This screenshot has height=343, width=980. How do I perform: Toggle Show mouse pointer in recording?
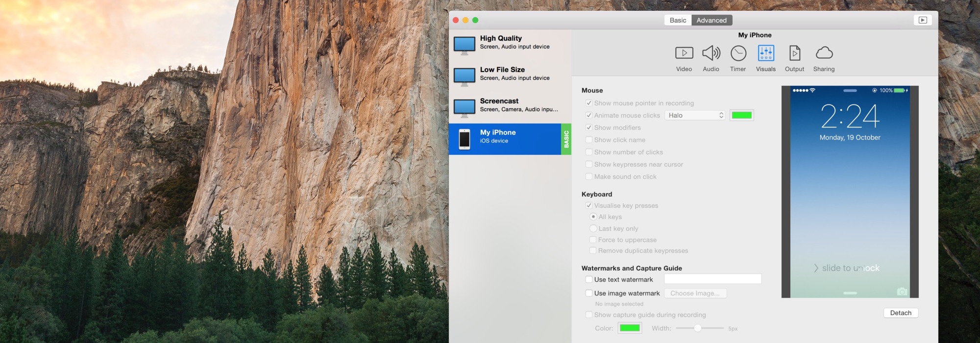click(589, 103)
